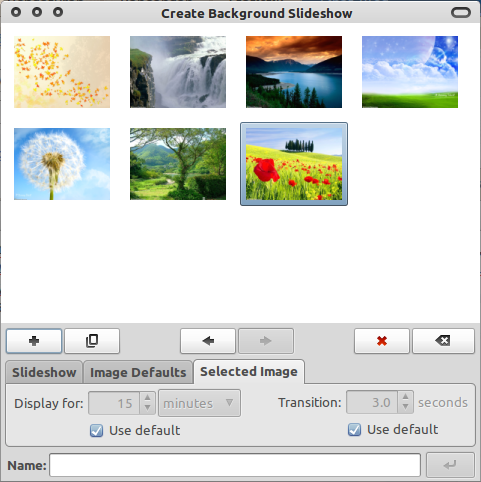Image resolution: width=481 pixels, height=482 pixels.
Task: Switch to the Slideshow tab
Action: tap(44, 372)
